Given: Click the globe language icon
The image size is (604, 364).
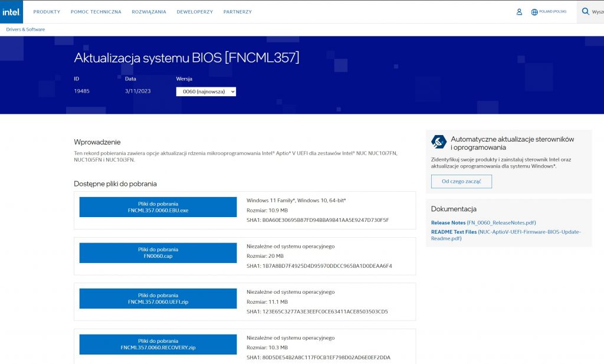Looking at the screenshot, I should pyautogui.click(x=534, y=12).
